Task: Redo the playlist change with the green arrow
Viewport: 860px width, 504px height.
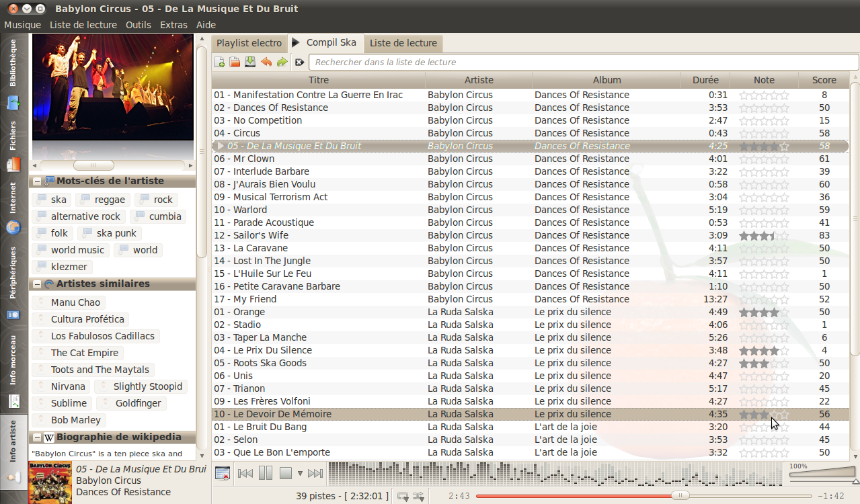Action: [282, 62]
